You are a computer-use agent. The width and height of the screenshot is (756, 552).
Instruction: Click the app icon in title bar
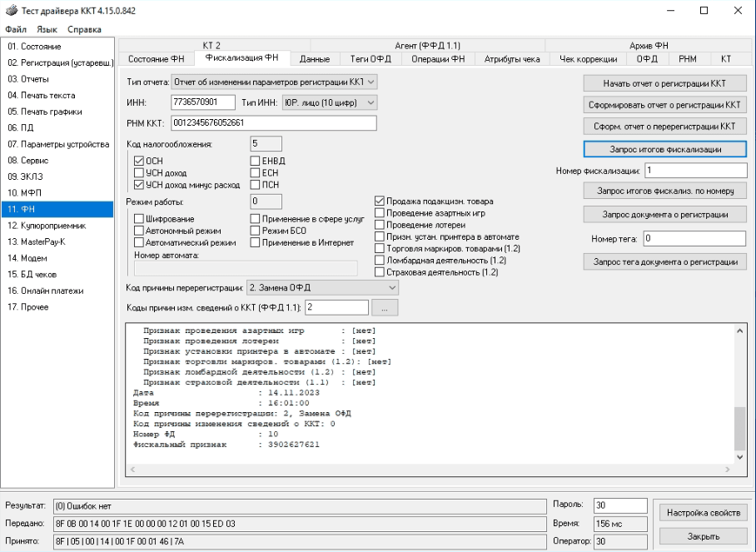coord(10,10)
